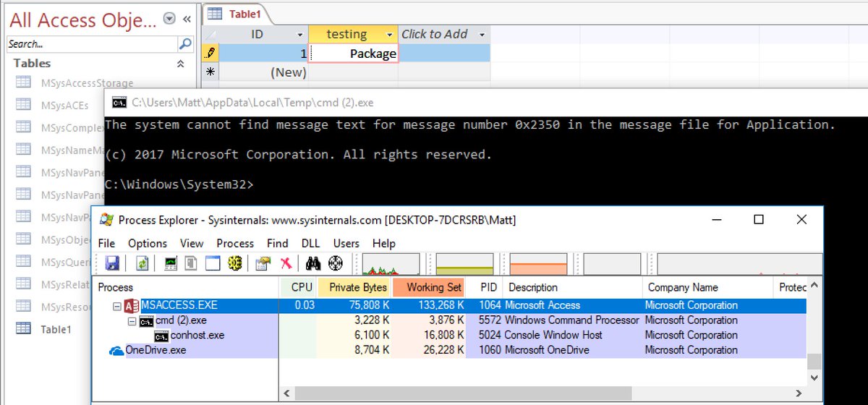Click the Refresh Now toolbar icon
The width and height of the screenshot is (868, 405).
[142, 263]
